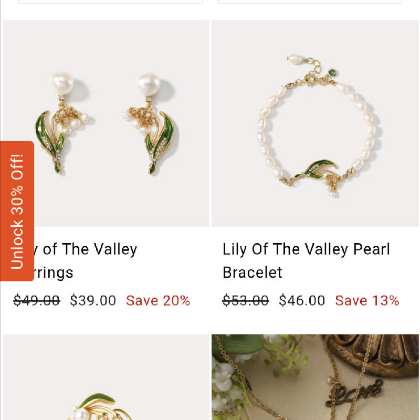Click the crossed-out $49.00 original price
The width and height of the screenshot is (420, 420).
click(x=37, y=301)
